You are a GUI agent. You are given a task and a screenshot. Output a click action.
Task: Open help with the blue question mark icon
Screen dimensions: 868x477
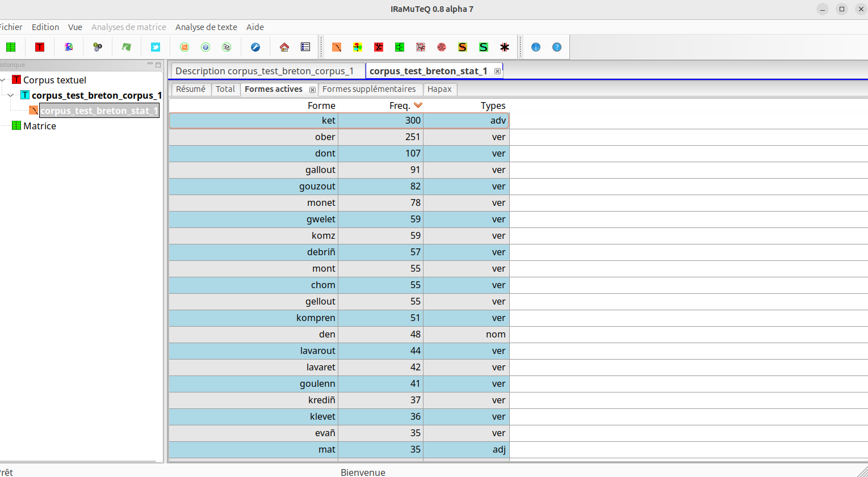click(x=557, y=47)
